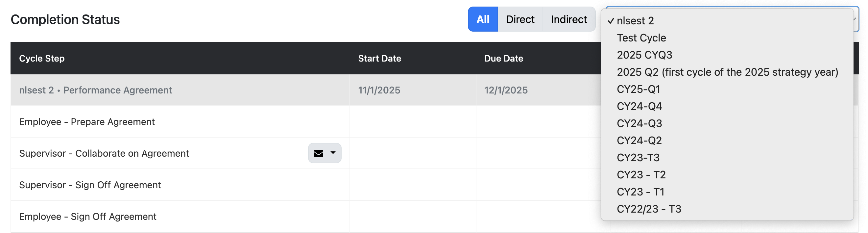The image size is (868, 233).
Task: Pick CY23-T3 cycle option
Action: (638, 157)
